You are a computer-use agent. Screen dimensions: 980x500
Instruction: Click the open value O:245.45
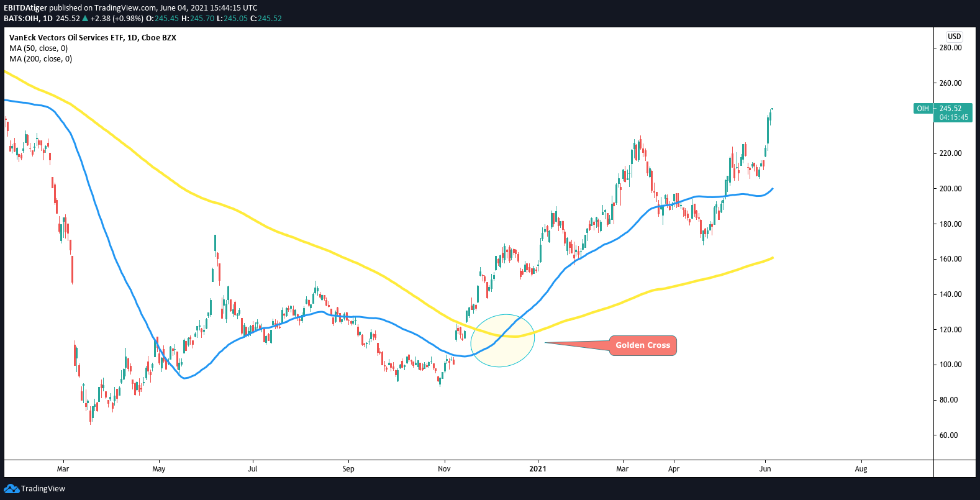point(162,19)
